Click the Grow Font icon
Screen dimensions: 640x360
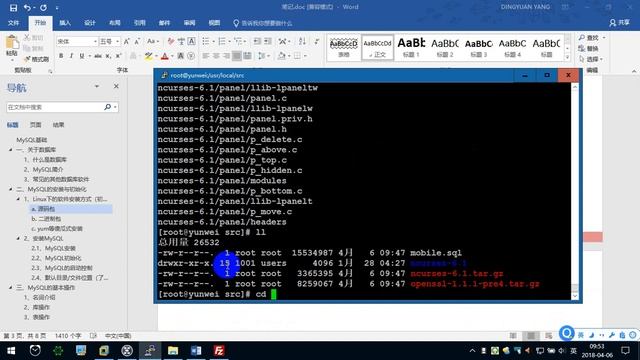tap(127, 41)
